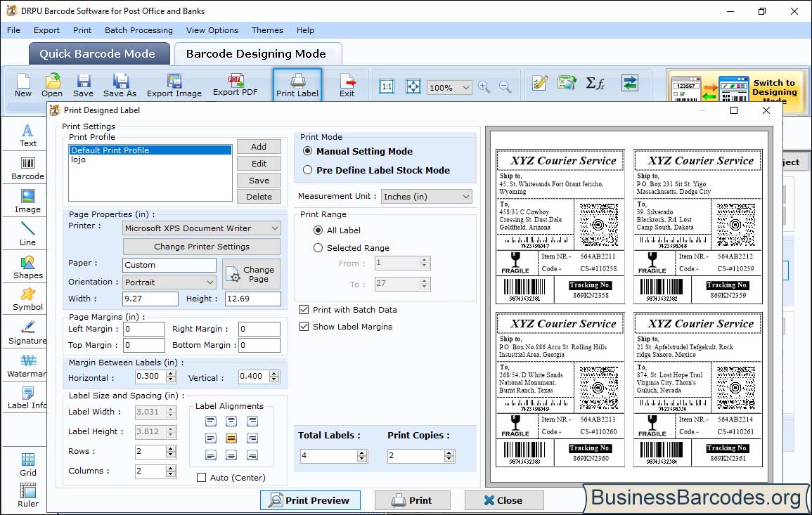Click the Save toolbar icon

click(x=83, y=86)
